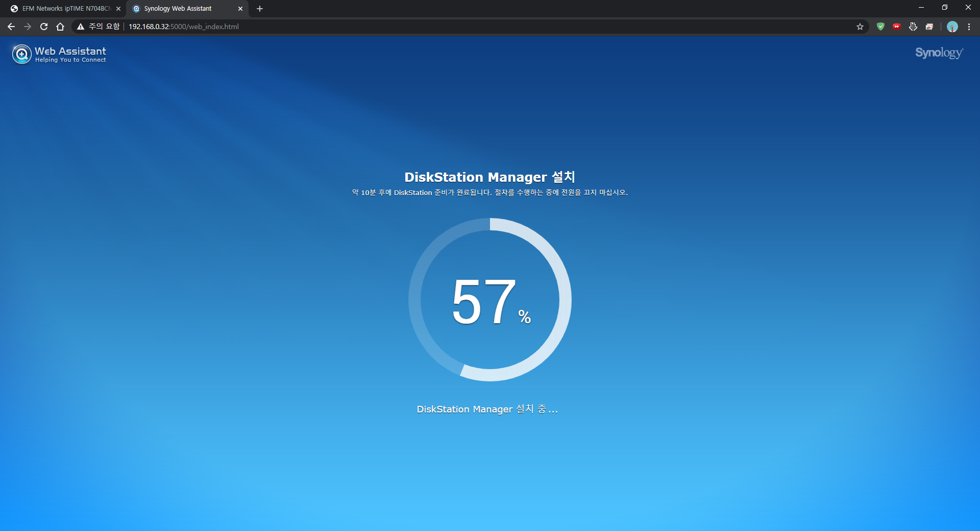Click the Synology brand logo
Screen dimensions: 980x531
pyautogui.click(x=939, y=53)
